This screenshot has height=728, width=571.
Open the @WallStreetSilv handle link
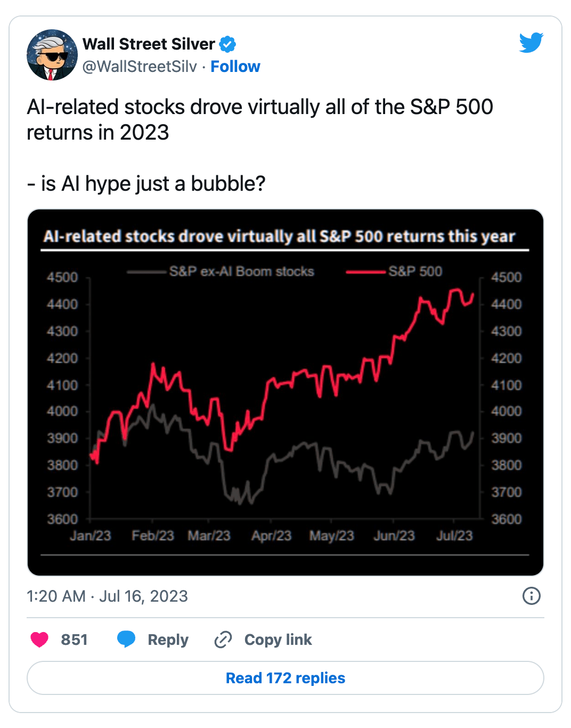140,67
